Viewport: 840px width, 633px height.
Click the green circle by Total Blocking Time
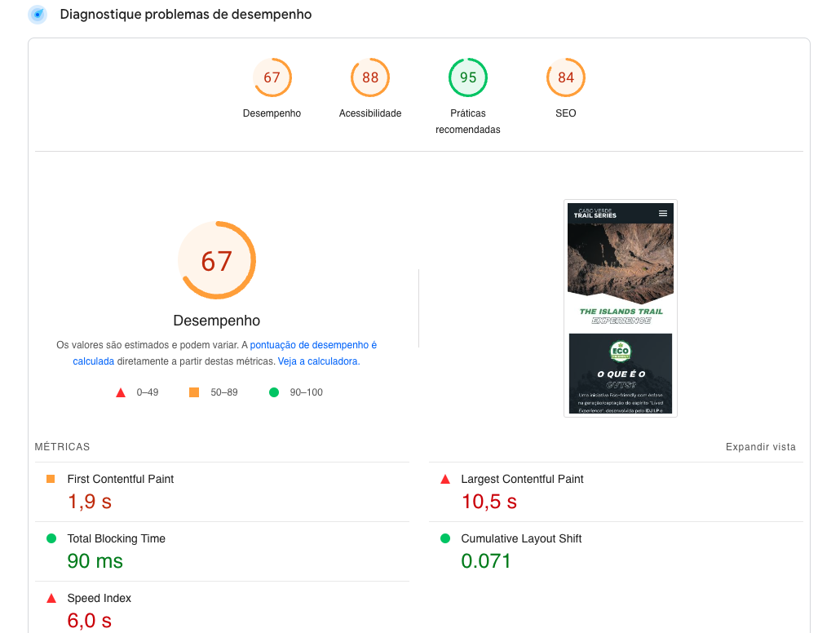click(x=51, y=538)
